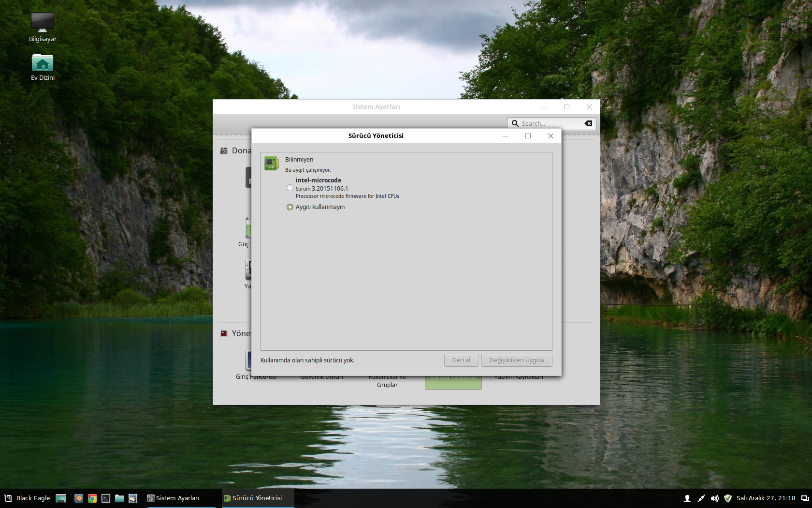Click the 'Kullanımda olan sahipli sürücü yok.' message

click(x=307, y=360)
